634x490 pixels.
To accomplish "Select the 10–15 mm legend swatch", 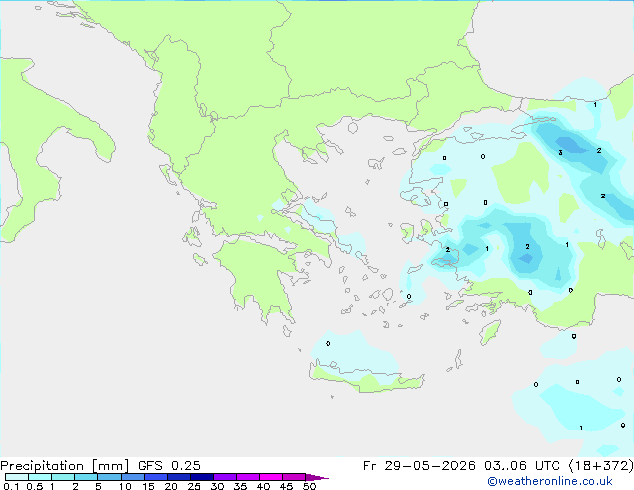I will [132, 477].
